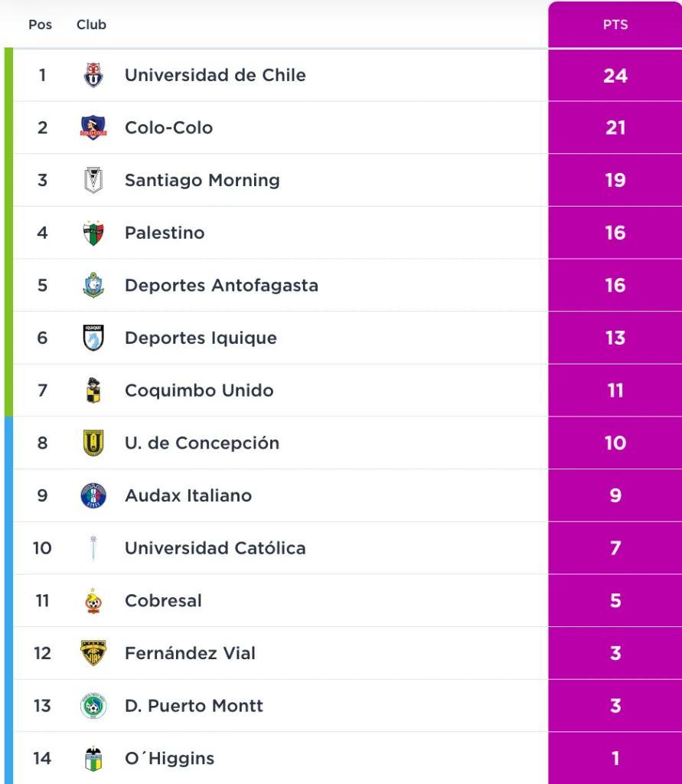Click the U. de Concepción crest
682x784 pixels.
[93, 443]
